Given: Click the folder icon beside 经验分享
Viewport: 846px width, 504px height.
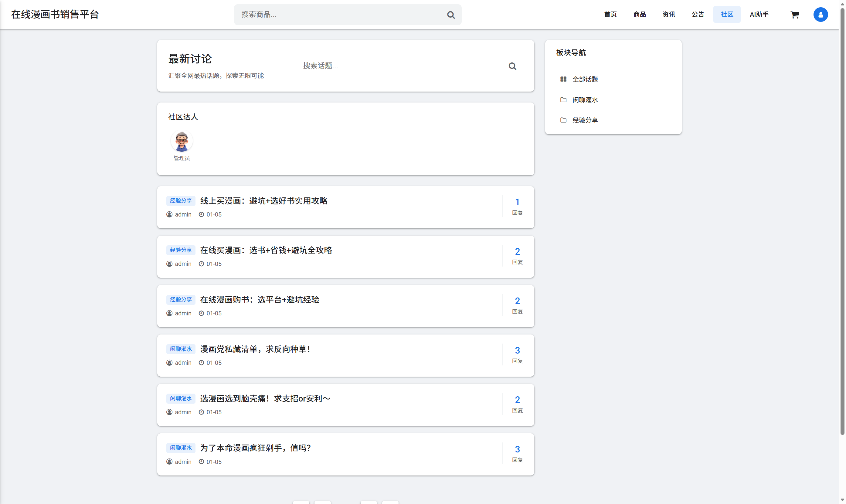Looking at the screenshot, I should coord(564,120).
